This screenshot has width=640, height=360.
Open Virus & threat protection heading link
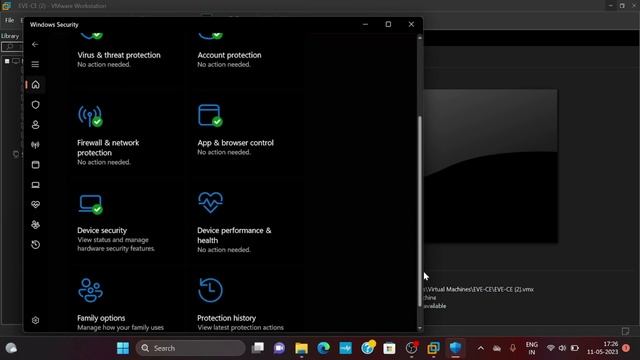(119, 55)
